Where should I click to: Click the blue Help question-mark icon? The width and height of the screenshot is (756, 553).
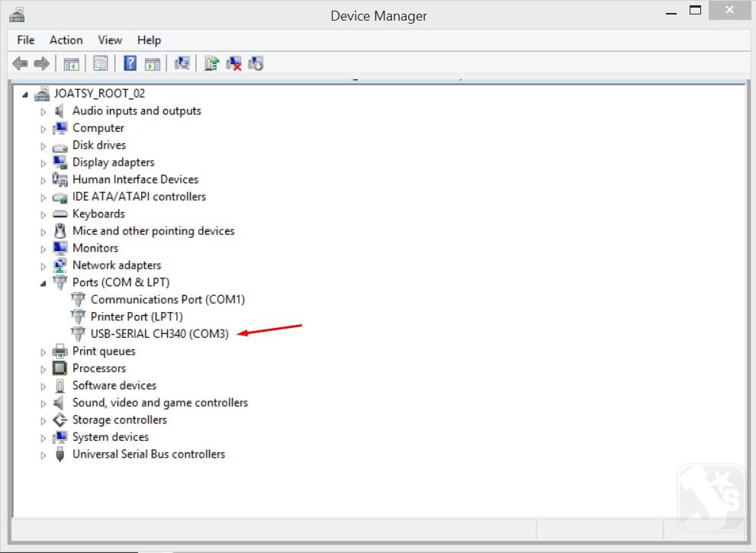click(130, 63)
